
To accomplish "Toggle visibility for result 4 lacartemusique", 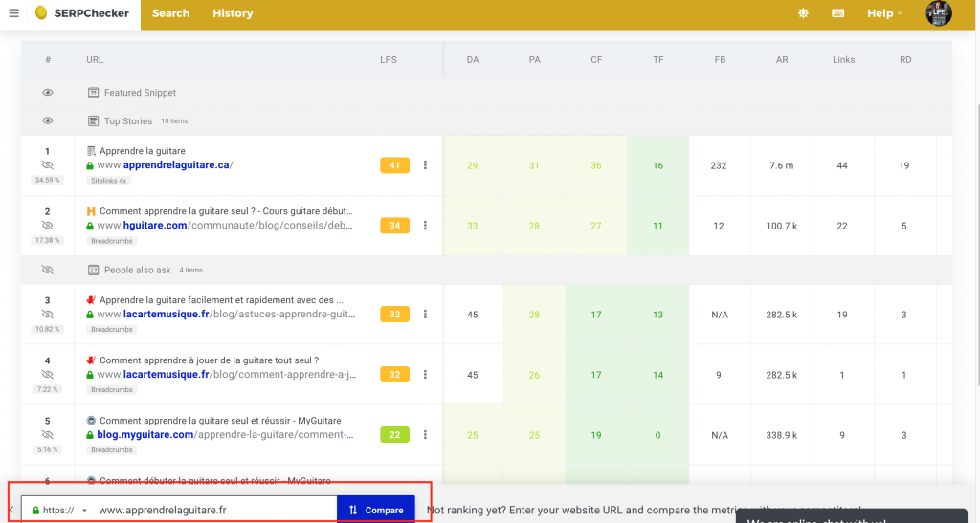I will point(48,375).
